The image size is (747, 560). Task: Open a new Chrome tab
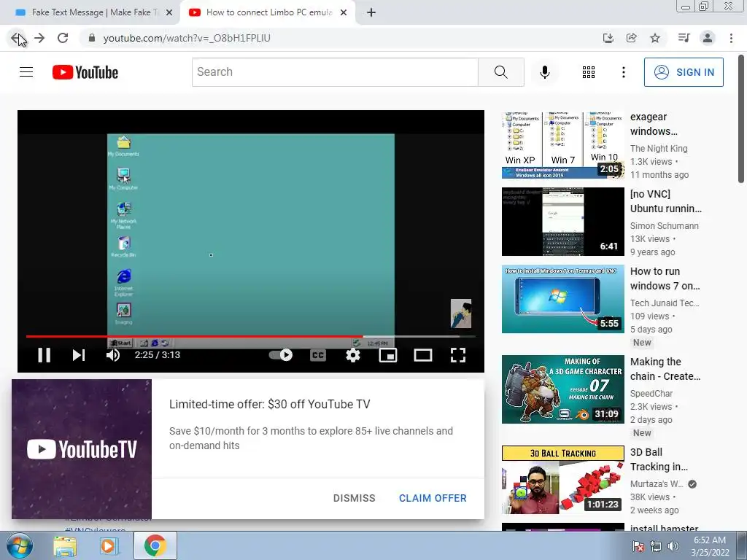click(371, 12)
